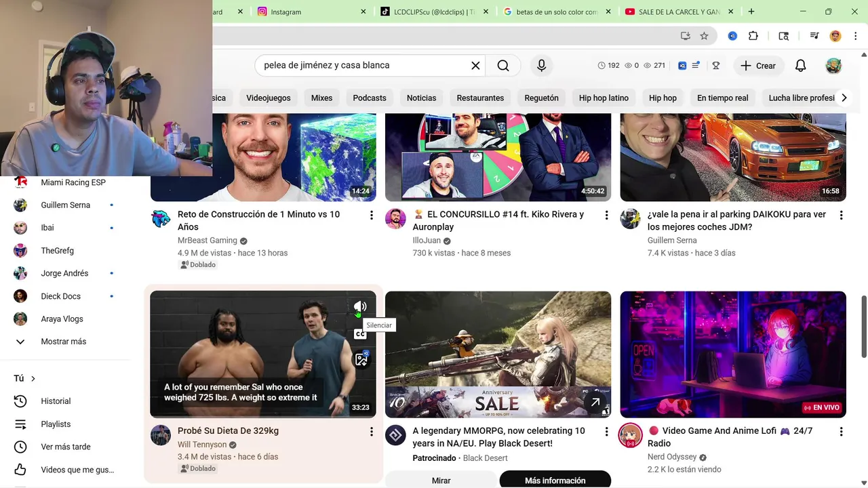
Task: Open Chrome three-dot menu
Action: (855, 36)
